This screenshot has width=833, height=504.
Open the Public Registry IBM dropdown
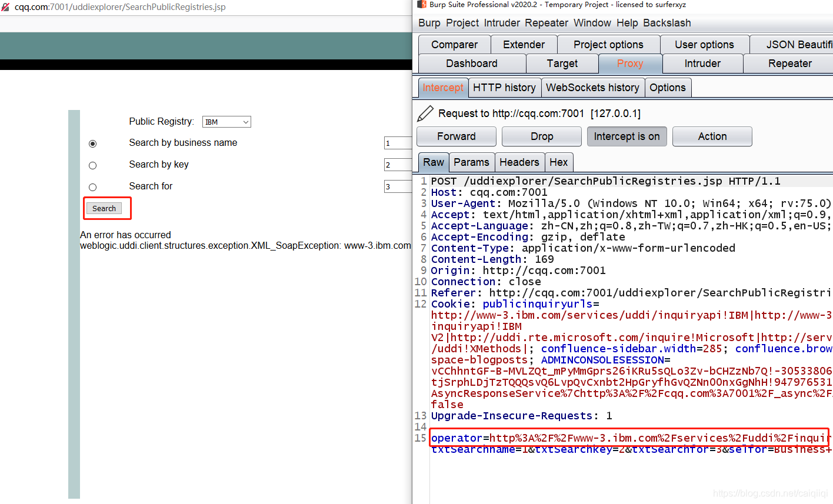pyautogui.click(x=226, y=122)
